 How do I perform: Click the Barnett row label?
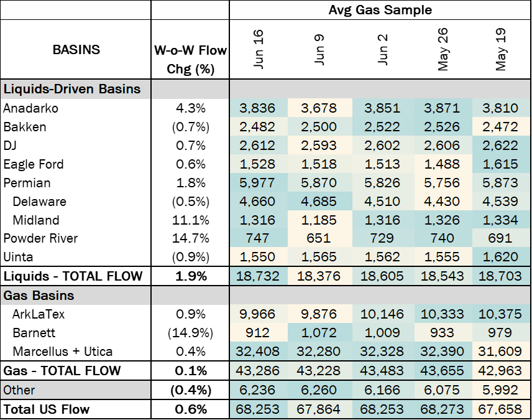[34, 333]
